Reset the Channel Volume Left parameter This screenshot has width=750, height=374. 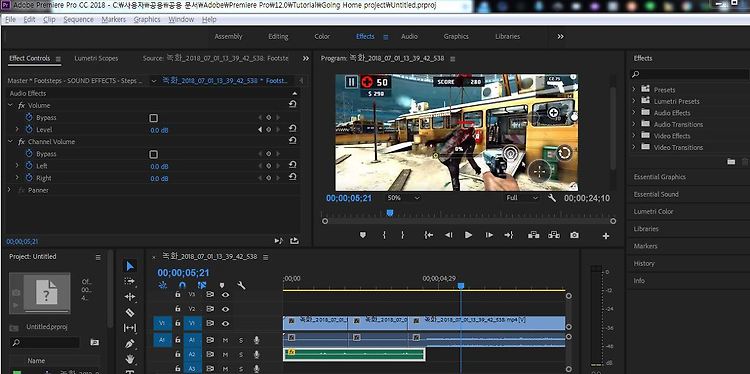[292, 165]
